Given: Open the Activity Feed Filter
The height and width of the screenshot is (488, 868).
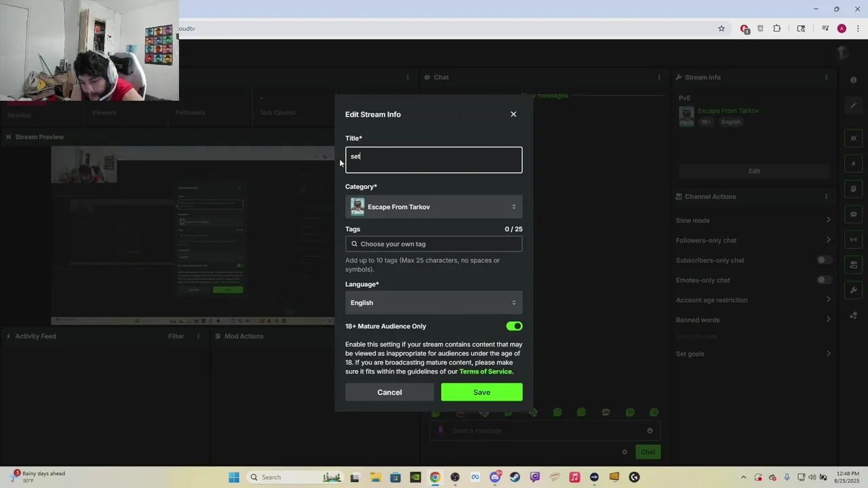Looking at the screenshot, I should (x=176, y=336).
